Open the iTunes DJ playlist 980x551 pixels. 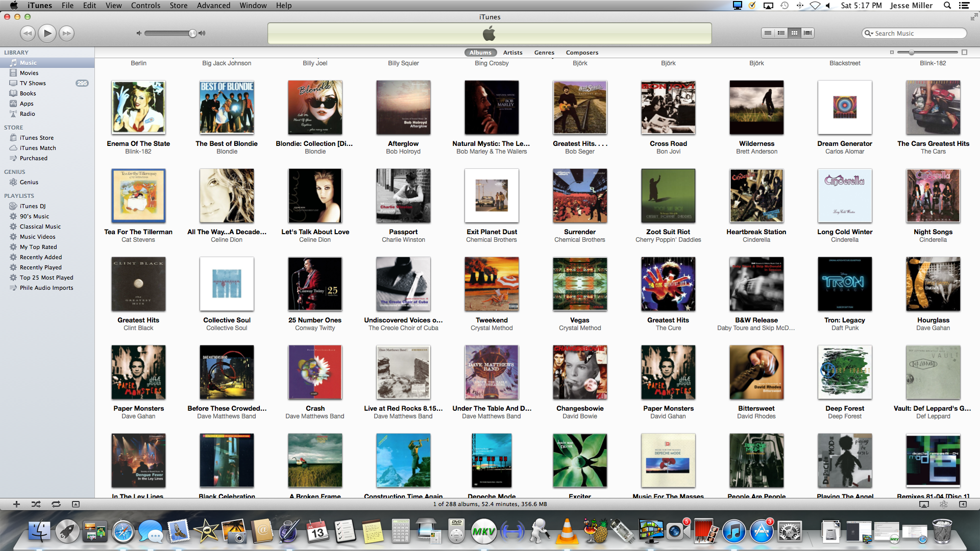tap(47, 206)
